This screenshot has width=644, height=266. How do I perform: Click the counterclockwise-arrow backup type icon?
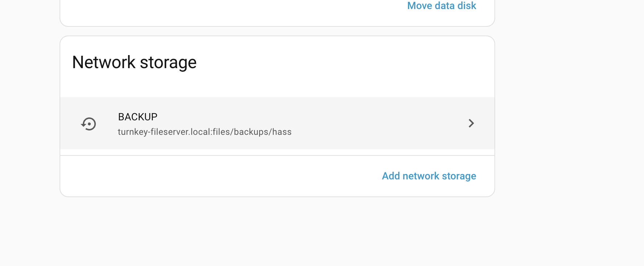click(89, 124)
